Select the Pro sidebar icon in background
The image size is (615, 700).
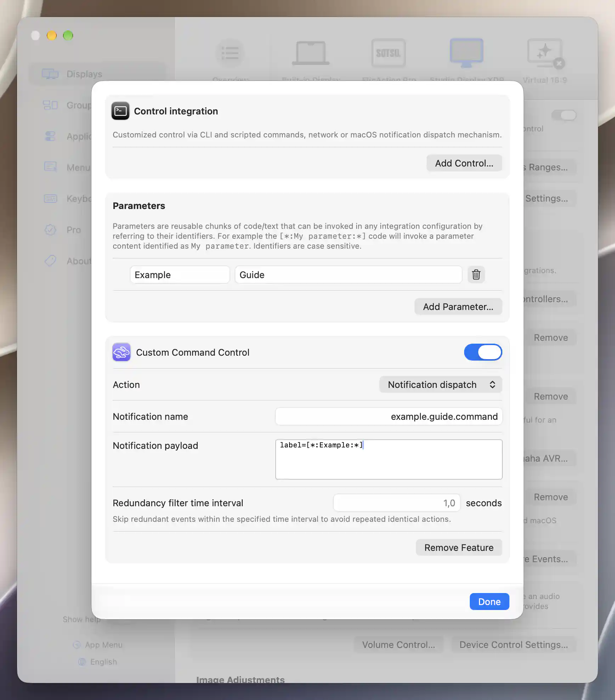point(50,230)
